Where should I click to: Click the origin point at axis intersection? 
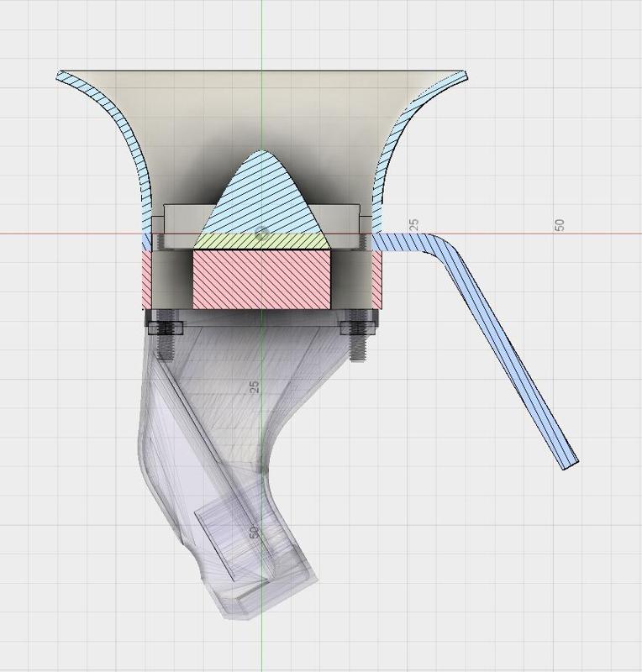[261, 234]
